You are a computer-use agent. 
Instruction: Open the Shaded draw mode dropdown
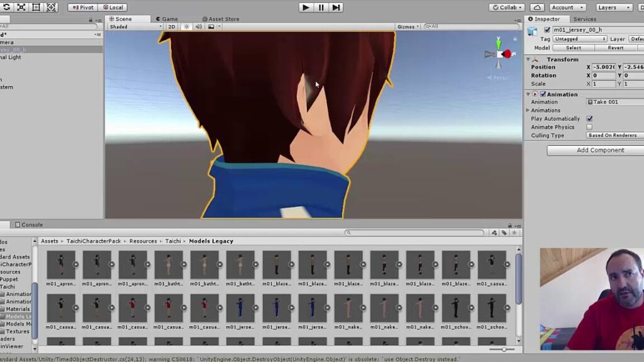(x=136, y=26)
